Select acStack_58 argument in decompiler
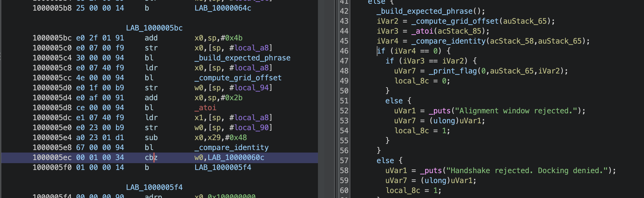 pos(512,41)
